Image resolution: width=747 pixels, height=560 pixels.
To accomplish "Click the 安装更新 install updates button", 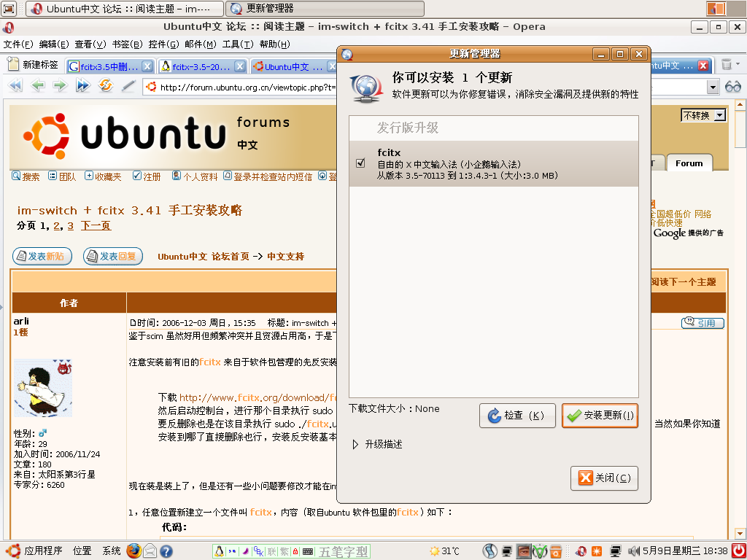I will point(600,415).
